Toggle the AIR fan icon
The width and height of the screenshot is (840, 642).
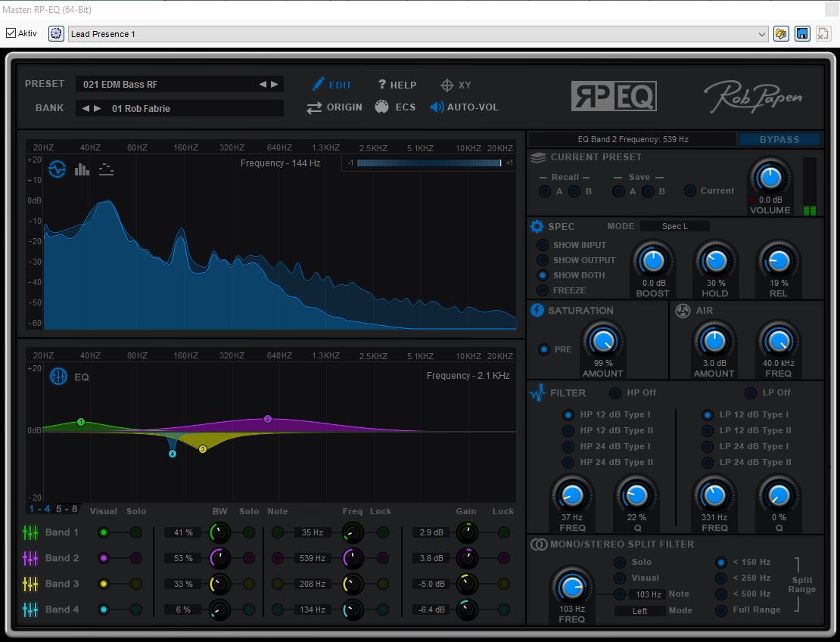(x=683, y=311)
